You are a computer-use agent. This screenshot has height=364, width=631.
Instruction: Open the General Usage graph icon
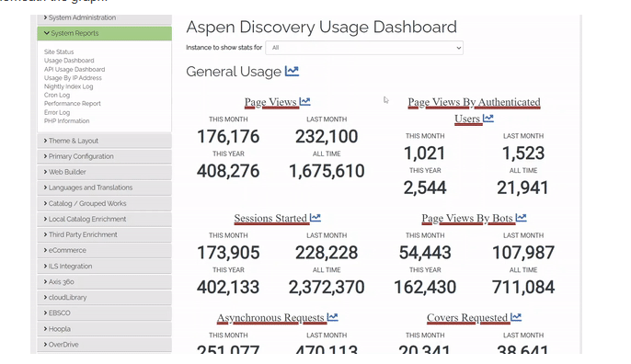click(292, 72)
